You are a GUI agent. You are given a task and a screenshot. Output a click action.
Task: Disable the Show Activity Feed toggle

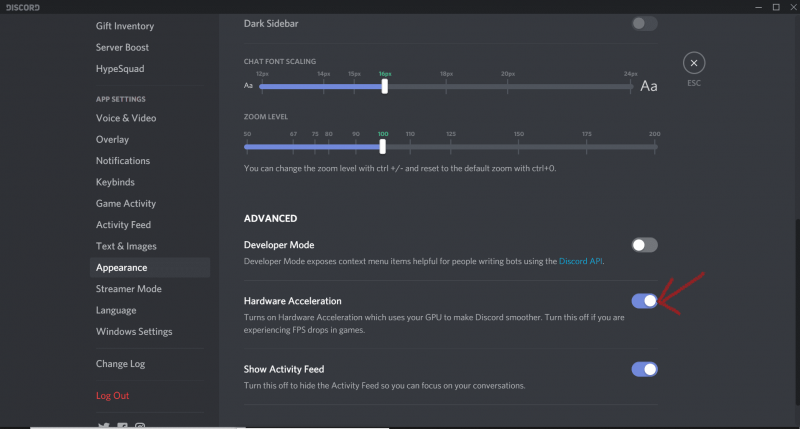click(x=644, y=369)
